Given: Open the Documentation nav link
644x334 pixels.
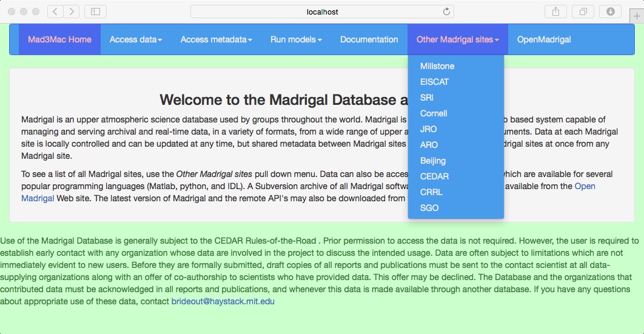Looking at the screenshot, I should (369, 39).
